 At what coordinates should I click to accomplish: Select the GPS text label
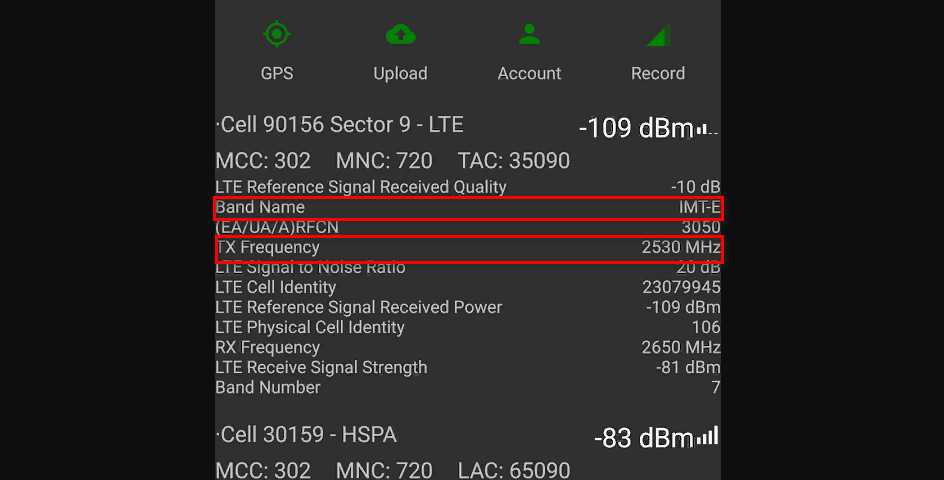click(x=277, y=73)
